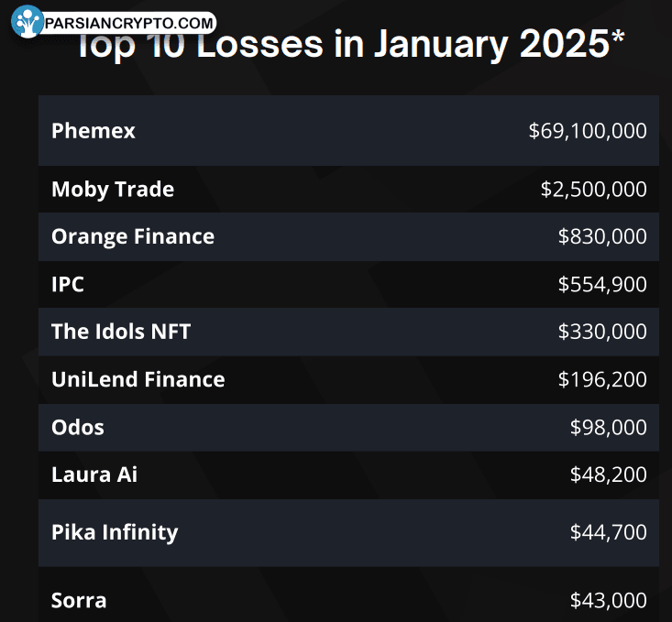Select the Moby Trade entry
Viewport: 672px width, 622px height.
click(113, 190)
